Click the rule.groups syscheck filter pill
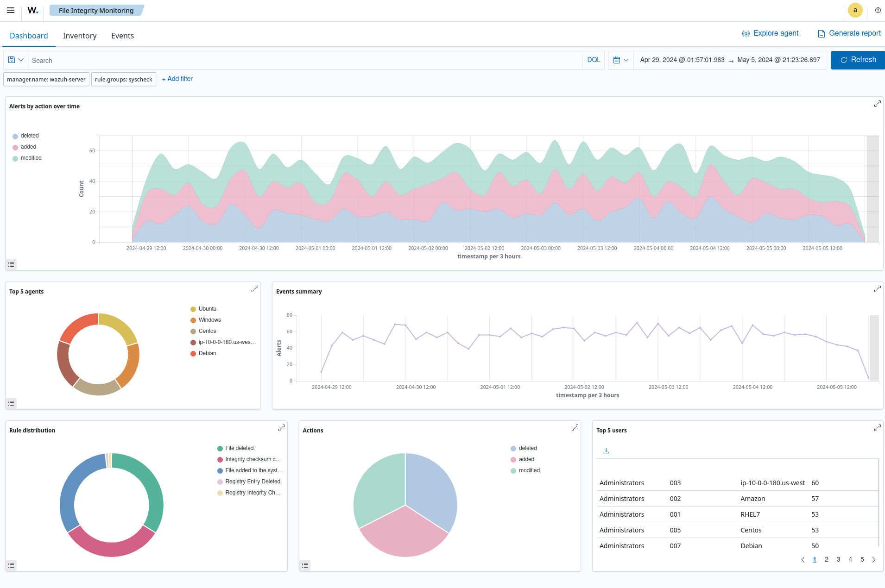The height and width of the screenshot is (588, 885). pyautogui.click(x=123, y=79)
